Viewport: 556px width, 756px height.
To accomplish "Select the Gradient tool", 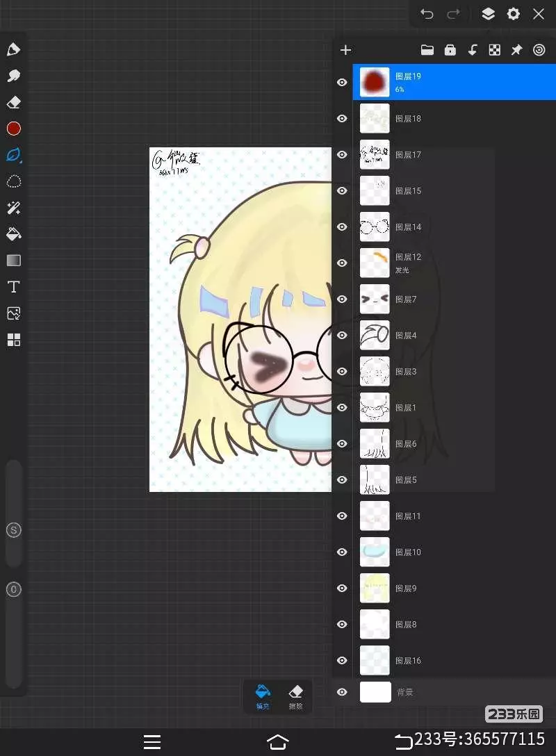I will pyautogui.click(x=13, y=261).
